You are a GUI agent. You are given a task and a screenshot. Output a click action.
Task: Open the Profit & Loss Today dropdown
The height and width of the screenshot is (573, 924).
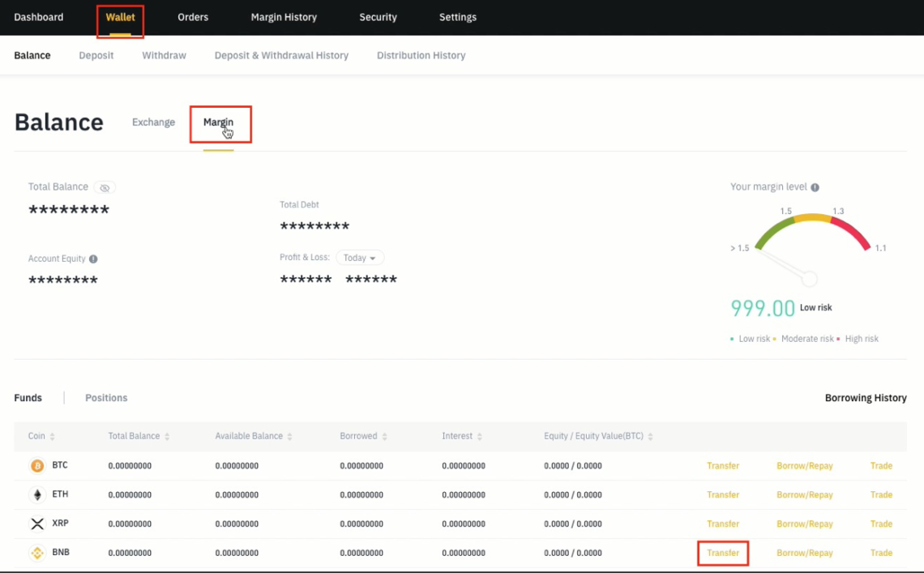click(x=360, y=258)
